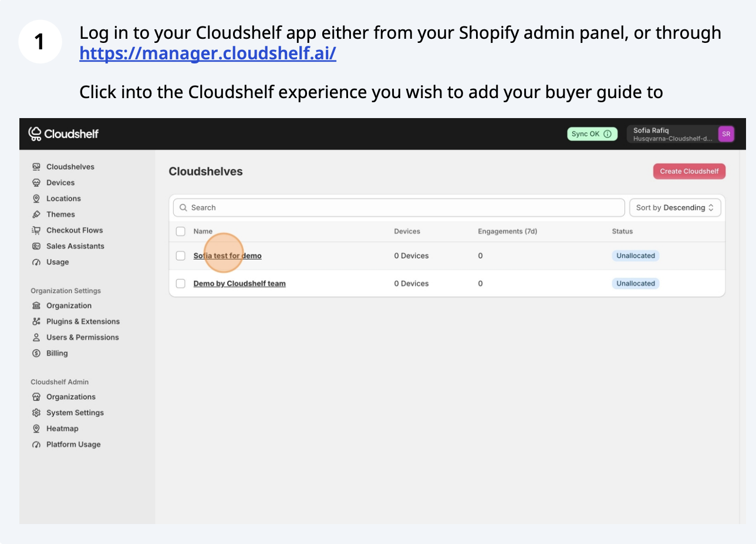Viewport: 756px width, 544px height.
Task: Click the Sync OK info icon
Action: pos(607,134)
